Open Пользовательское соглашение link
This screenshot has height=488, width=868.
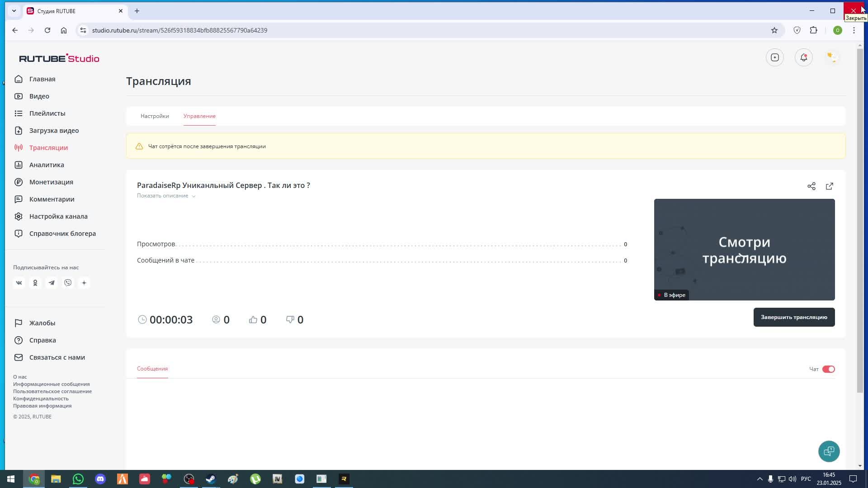(x=52, y=391)
